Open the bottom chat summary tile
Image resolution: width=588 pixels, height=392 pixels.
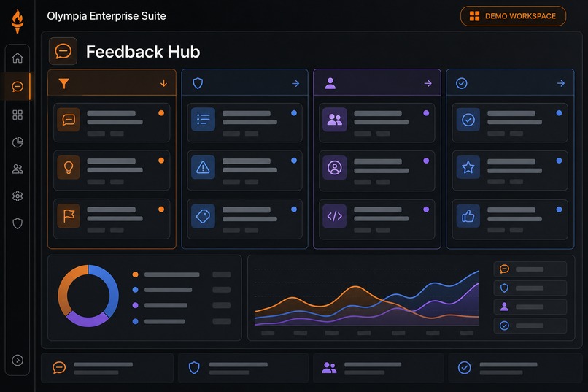(x=107, y=368)
